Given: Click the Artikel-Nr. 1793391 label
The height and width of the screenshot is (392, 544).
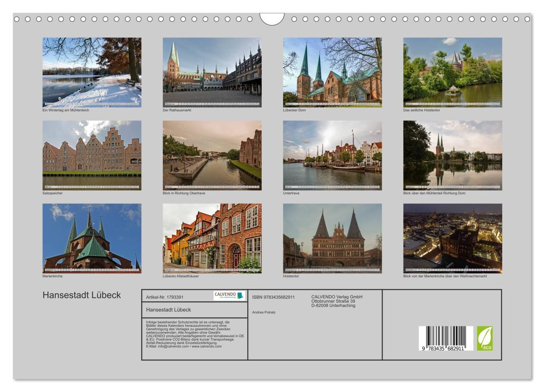Looking at the screenshot, I should click(165, 297).
